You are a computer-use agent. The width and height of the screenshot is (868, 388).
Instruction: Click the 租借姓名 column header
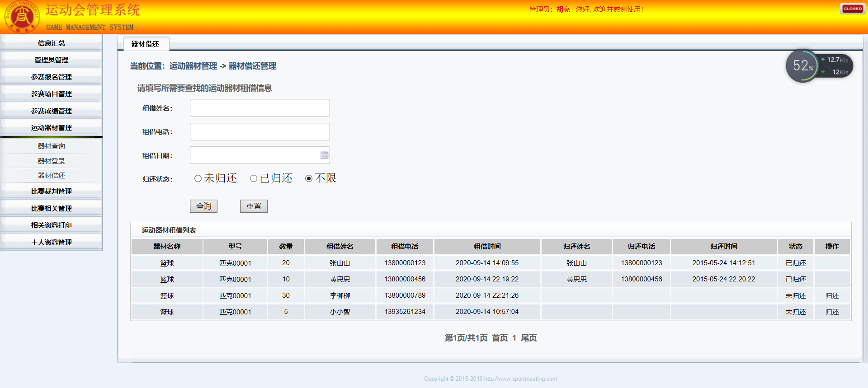[x=340, y=247]
